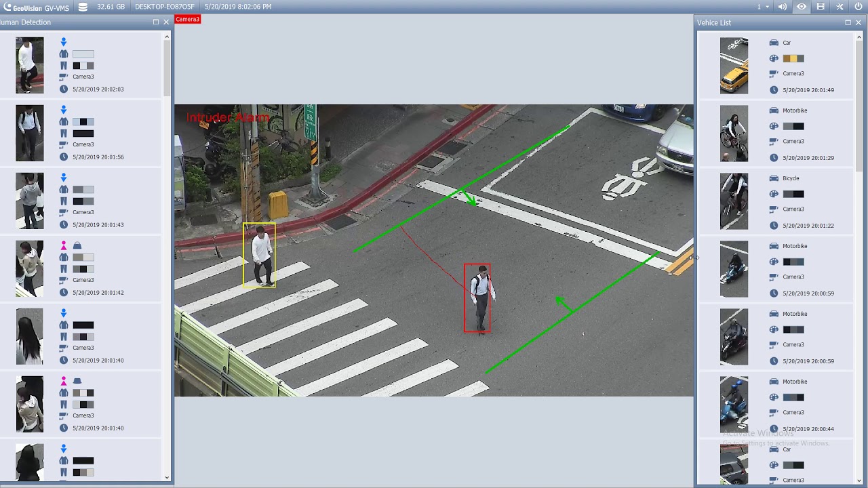The image size is (868, 488).
Task: Click camera icon in 20:00:44 Motorbike entry
Action: (774, 412)
